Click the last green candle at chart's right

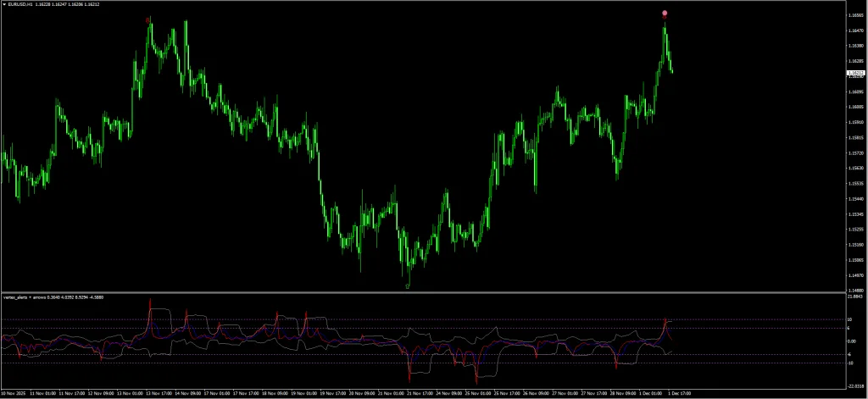pyautogui.click(x=672, y=69)
